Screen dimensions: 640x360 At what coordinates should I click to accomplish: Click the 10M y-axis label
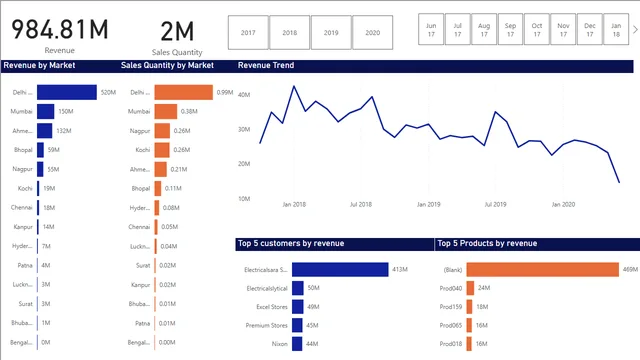(x=244, y=199)
